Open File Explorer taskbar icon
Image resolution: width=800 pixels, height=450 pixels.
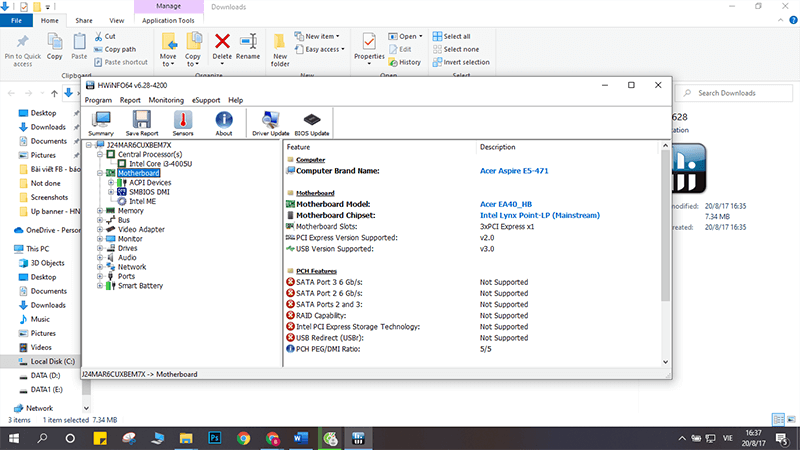186,438
